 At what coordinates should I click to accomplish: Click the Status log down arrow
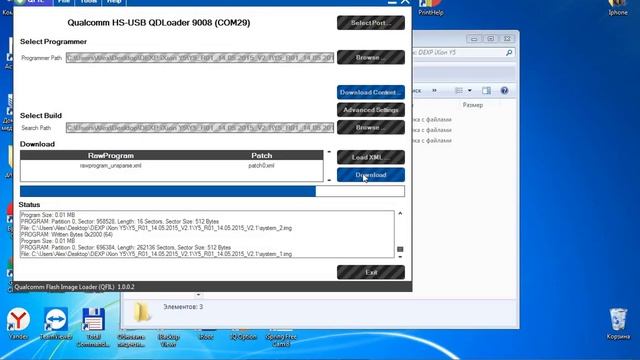(400, 257)
